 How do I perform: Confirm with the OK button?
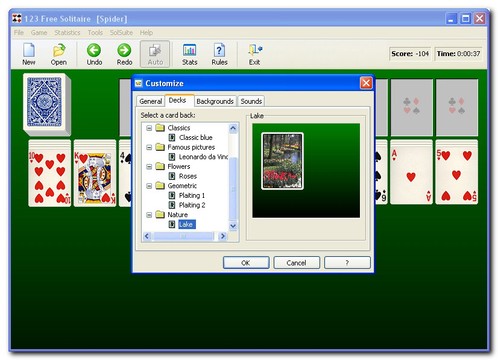click(x=246, y=263)
